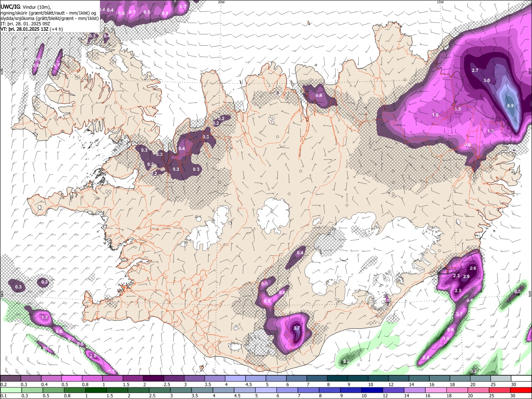The image size is (532, 399).
Task: Select the red 25–30 rain legend swatch
Action: point(500,390)
